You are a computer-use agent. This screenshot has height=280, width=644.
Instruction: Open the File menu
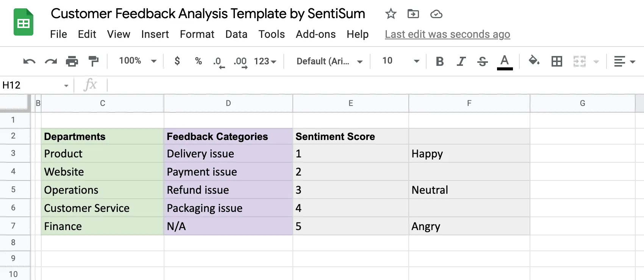click(58, 34)
